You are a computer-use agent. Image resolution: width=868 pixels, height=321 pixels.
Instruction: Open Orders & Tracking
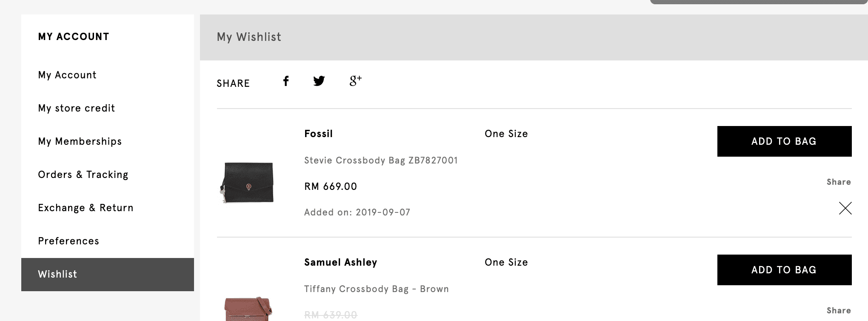coord(83,175)
